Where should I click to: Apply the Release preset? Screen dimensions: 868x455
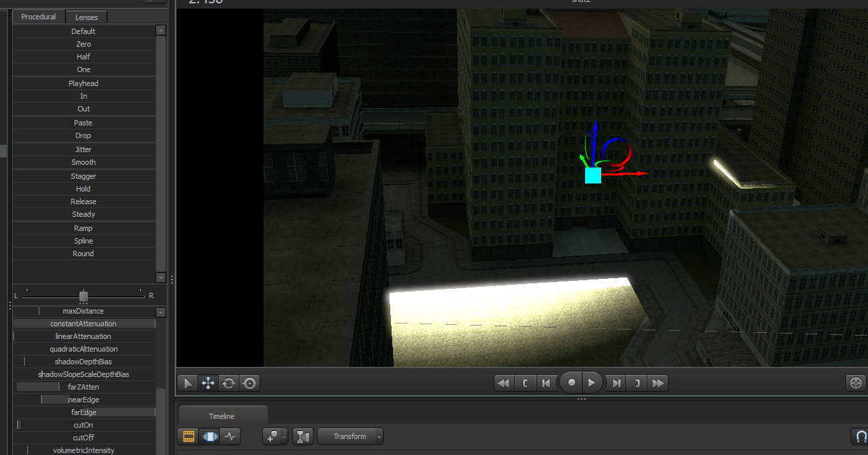point(83,201)
